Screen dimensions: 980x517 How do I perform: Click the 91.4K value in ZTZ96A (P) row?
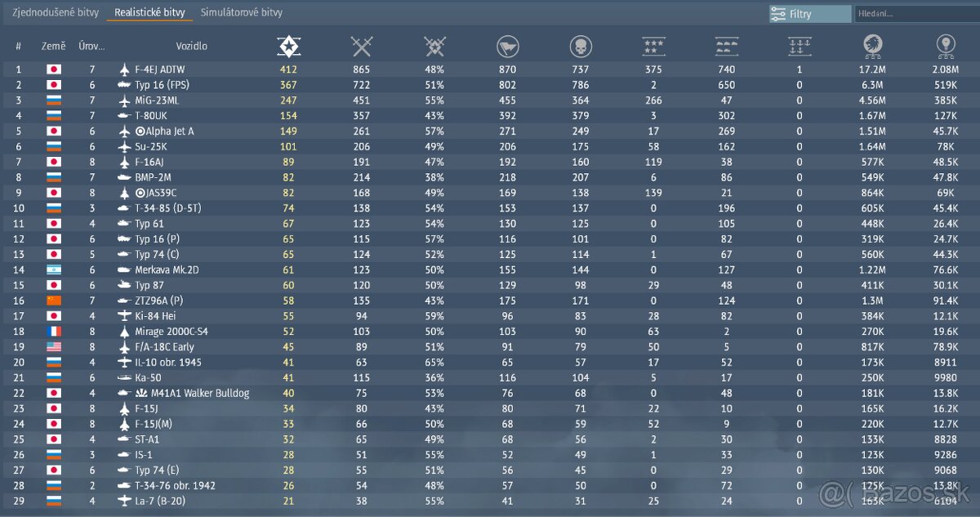point(945,301)
